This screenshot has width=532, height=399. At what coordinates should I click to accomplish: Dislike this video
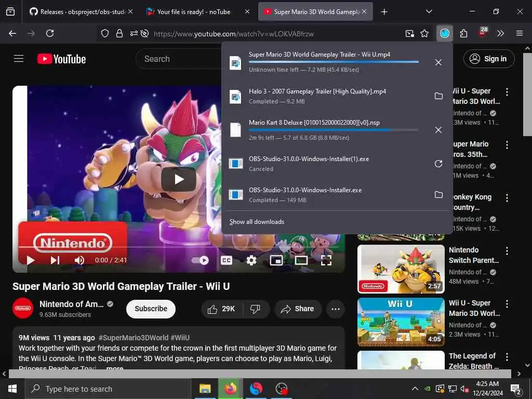[x=255, y=309]
